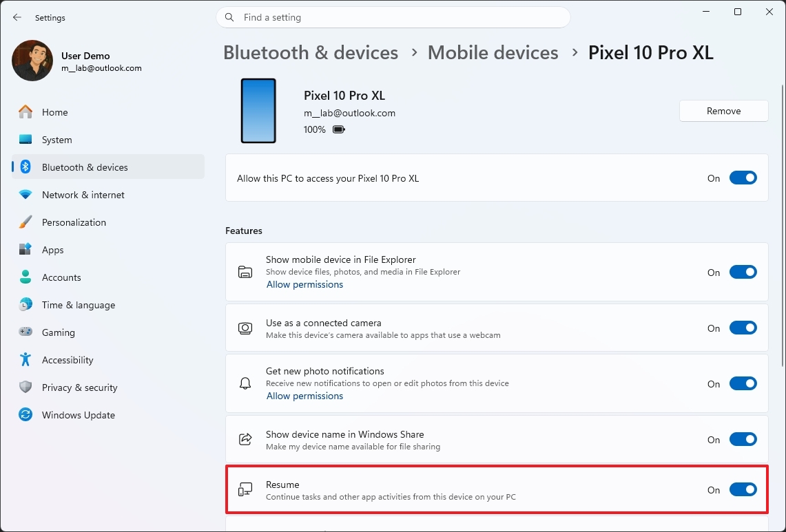The width and height of the screenshot is (786, 532).
Task: Click the user profile picture for User Demo
Action: click(32, 61)
